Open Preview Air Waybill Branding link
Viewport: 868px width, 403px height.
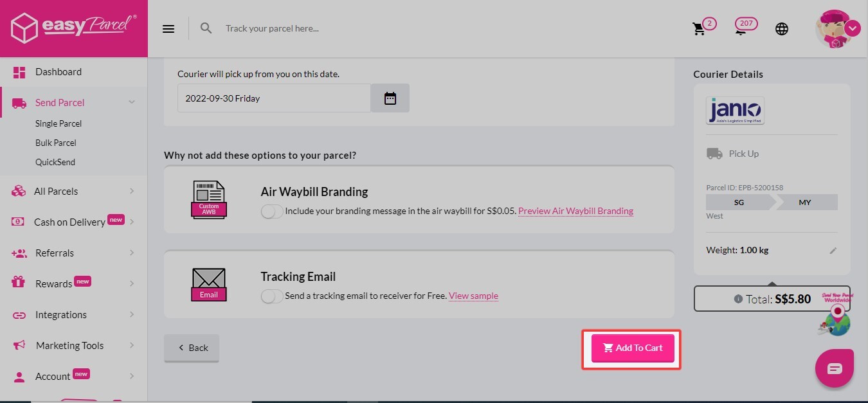(575, 211)
